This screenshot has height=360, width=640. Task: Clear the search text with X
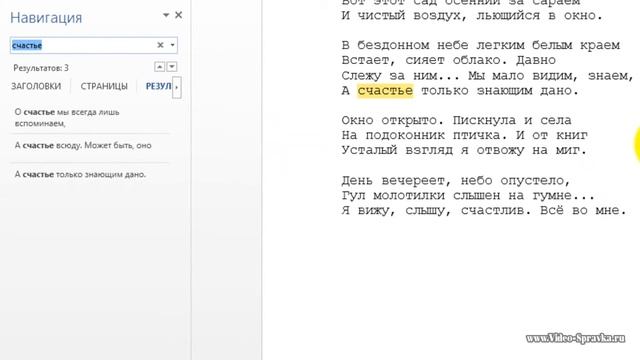coord(160,45)
